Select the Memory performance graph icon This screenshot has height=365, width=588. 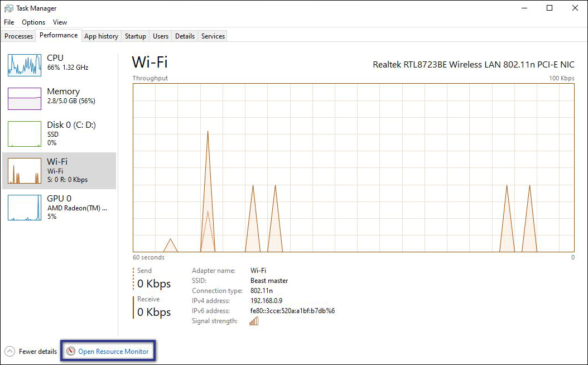coord(24,99)
